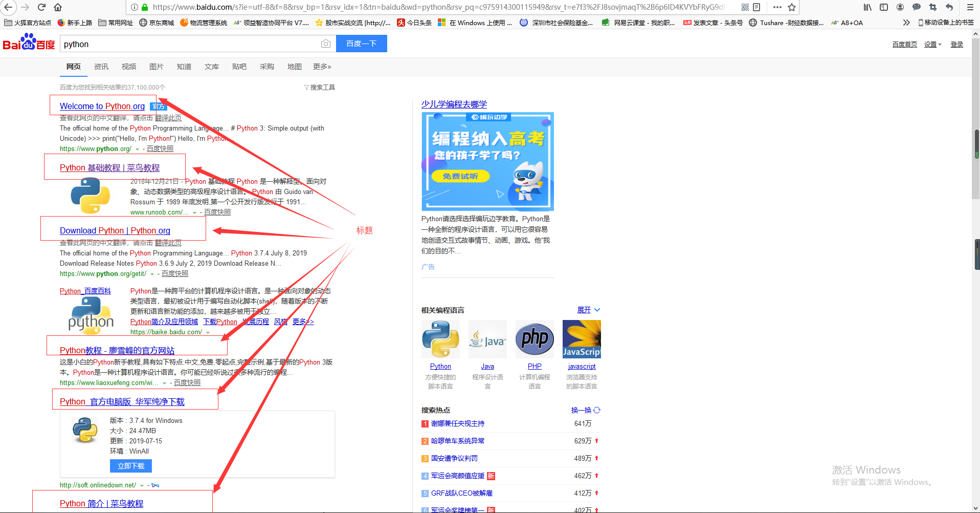980x513 pixels.
Task: Open the 知道 tab
Action: click(x=184, y=67)
